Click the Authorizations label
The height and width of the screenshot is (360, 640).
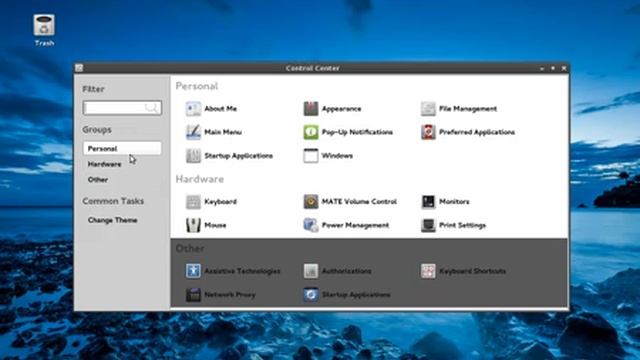click(x=346, y=271)
